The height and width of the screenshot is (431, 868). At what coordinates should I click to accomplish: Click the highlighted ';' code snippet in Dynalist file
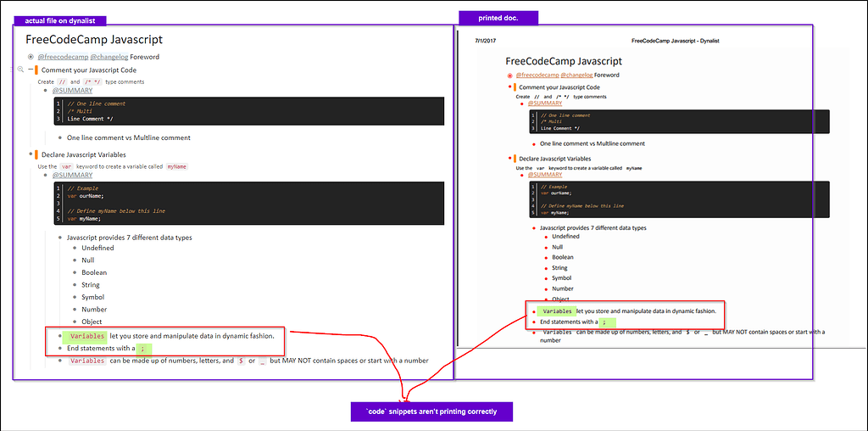(x=144, y=349)
